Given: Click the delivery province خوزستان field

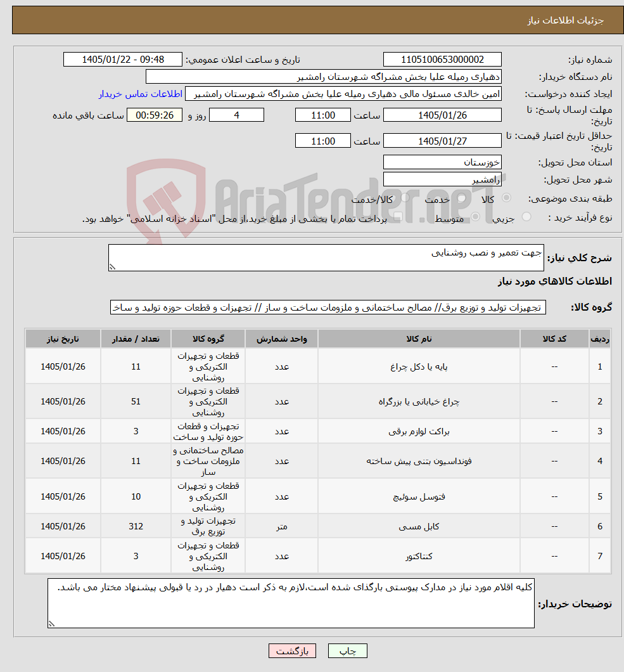Looking at the screenshot, I should click(x=442, y=162).
